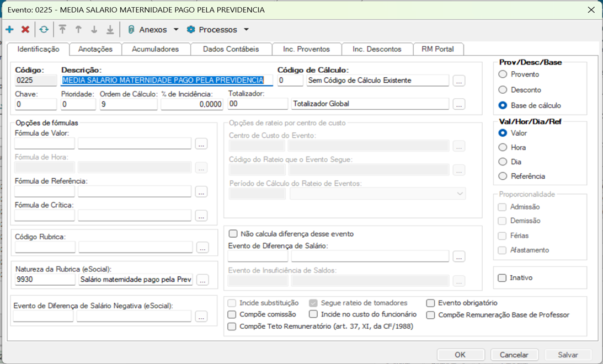The height and width of the screenshot is (364, 603).
Task: Click the blue plus add-record icon
Action: pos(9,30)
